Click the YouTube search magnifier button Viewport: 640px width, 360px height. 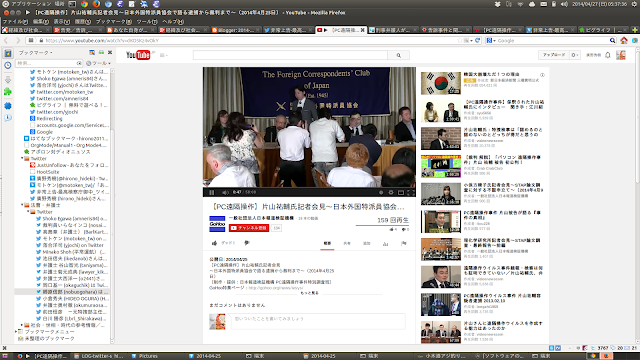pyautogui.click(x=398, y=55)
